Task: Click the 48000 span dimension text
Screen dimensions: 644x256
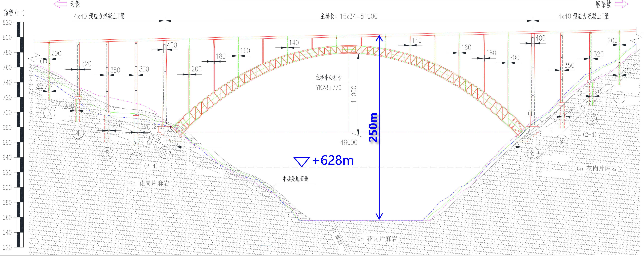Action: point(349,142)
